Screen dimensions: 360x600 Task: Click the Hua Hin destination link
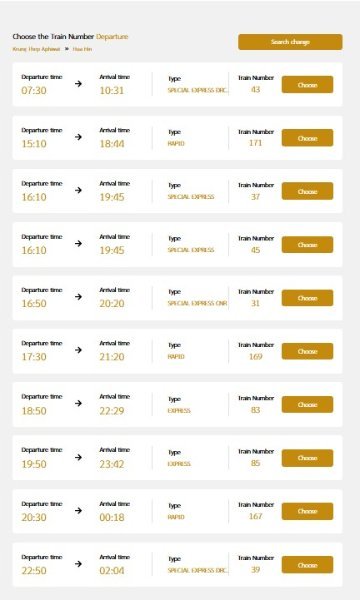82,49
